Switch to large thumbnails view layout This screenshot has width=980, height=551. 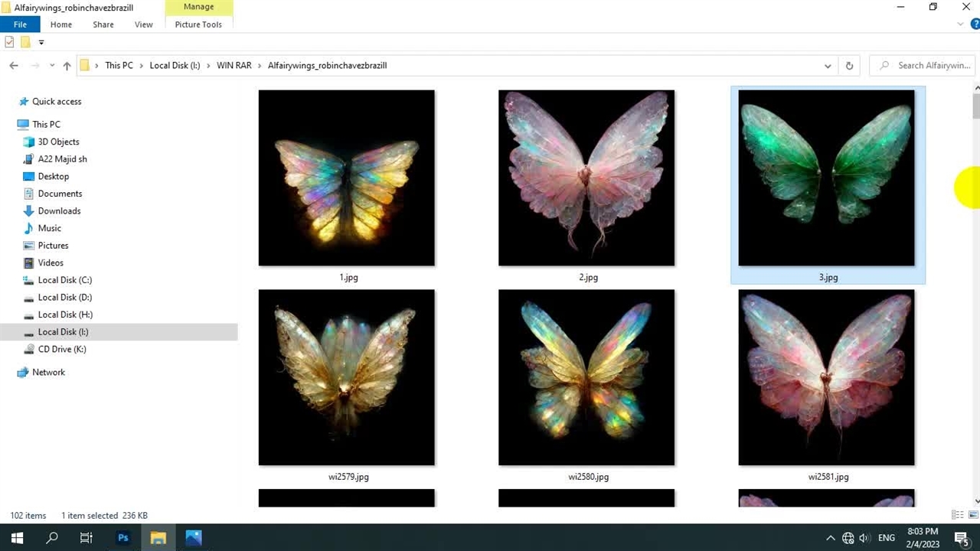click(972, 515)
